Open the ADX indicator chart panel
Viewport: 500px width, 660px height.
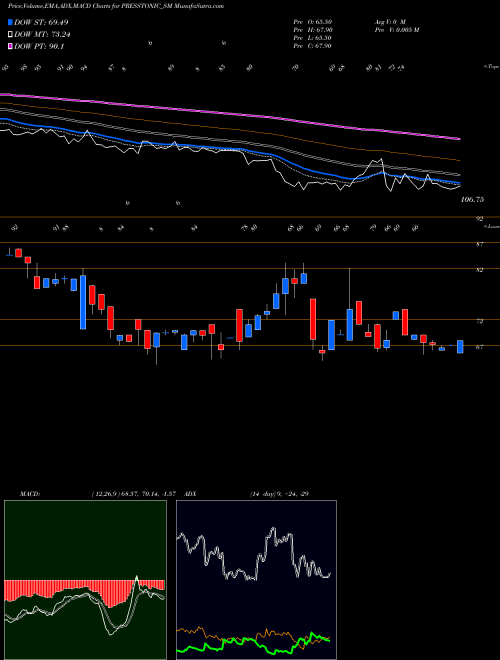(256, 580)
